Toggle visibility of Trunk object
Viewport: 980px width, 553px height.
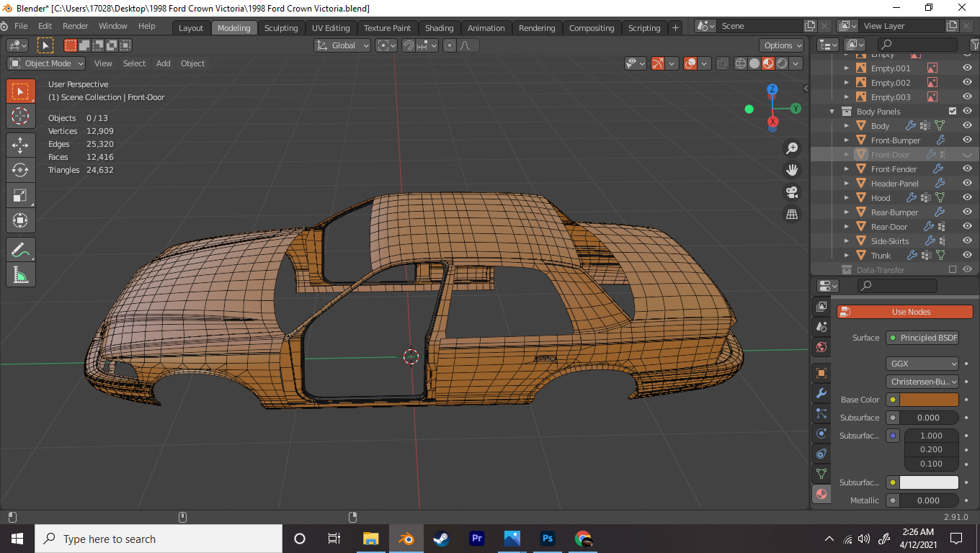coord(967,255)
